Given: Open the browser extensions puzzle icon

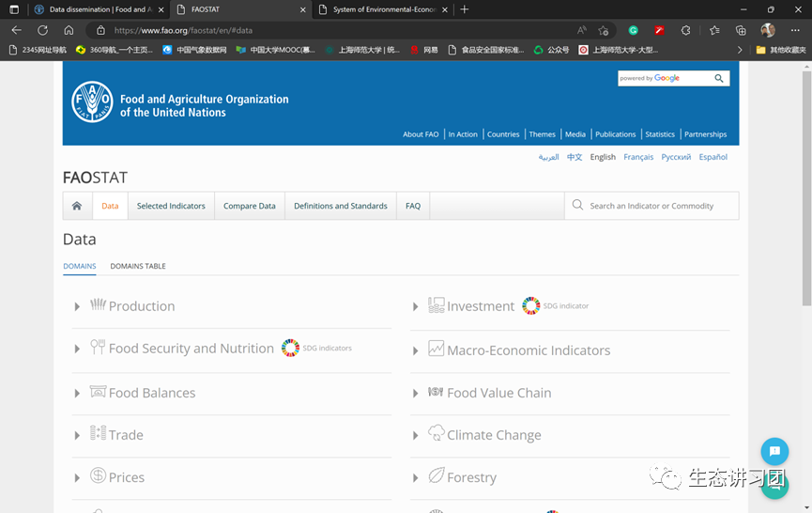Looking at the screenshot, I should point(685,31).
